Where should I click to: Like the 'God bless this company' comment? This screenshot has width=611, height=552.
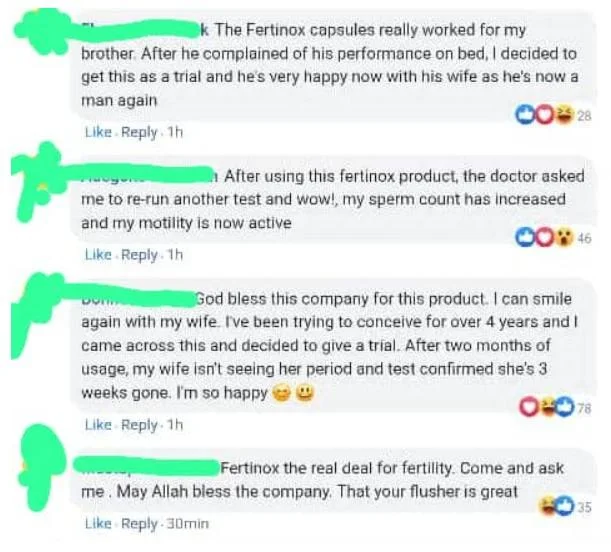97,425
